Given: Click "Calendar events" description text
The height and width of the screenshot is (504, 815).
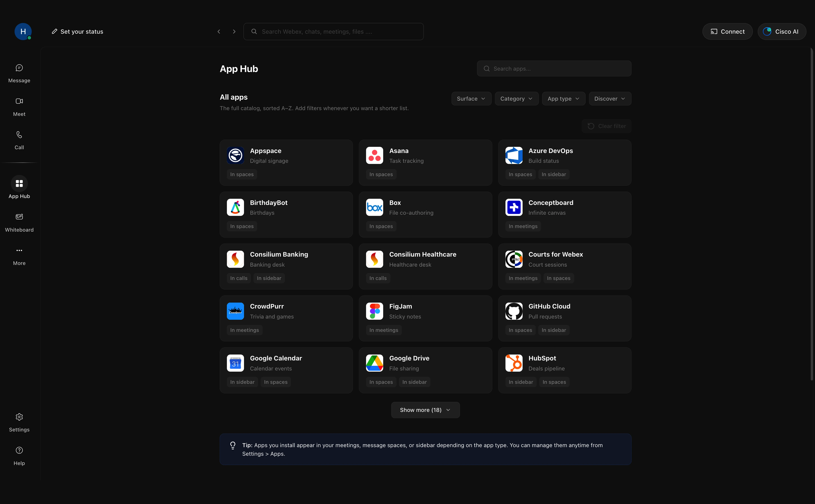Looking at the screenshot, I should pos(271,369).
